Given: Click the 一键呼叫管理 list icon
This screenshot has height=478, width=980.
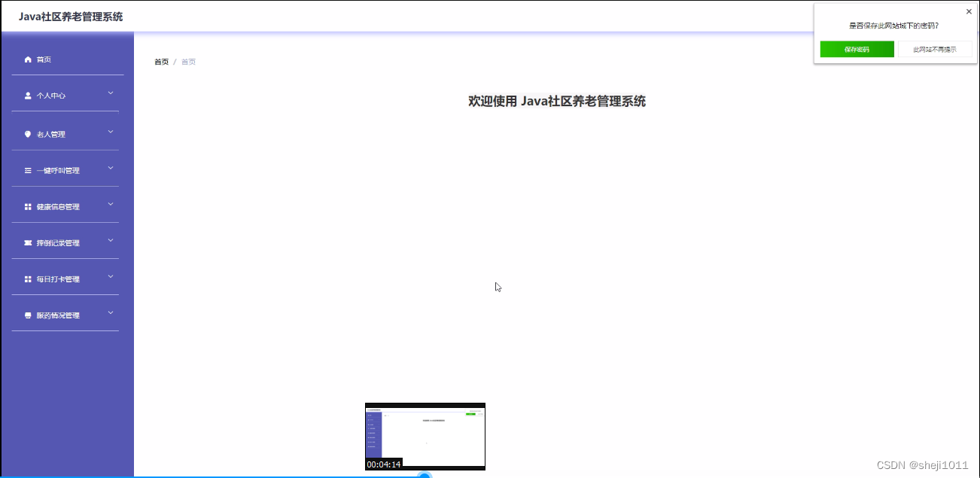Looking at the screenshot, I should click(26, 170).
